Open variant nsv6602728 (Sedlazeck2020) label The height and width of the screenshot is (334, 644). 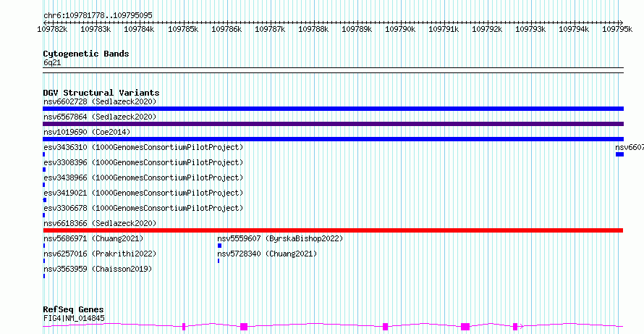[x=100, y=101]
